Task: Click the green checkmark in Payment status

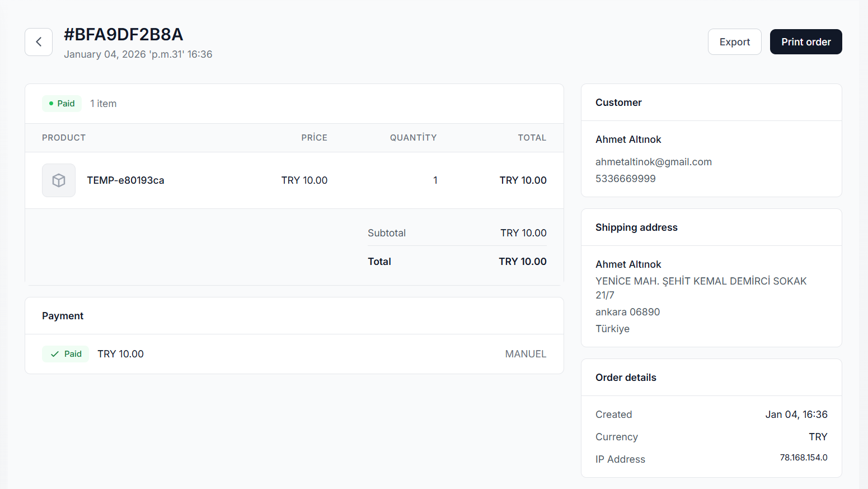Action: (x=54, y=353)
